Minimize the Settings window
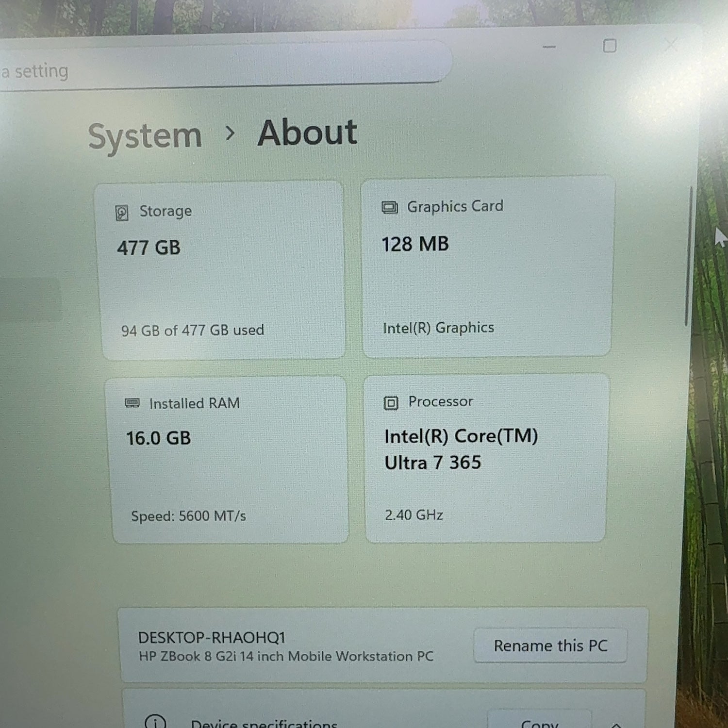Image resolution: width=728 pixels, height=728 pixels. (549, 47)
